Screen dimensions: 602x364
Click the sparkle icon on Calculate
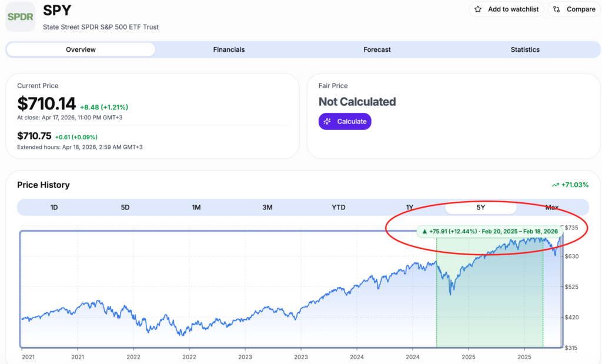328,121
